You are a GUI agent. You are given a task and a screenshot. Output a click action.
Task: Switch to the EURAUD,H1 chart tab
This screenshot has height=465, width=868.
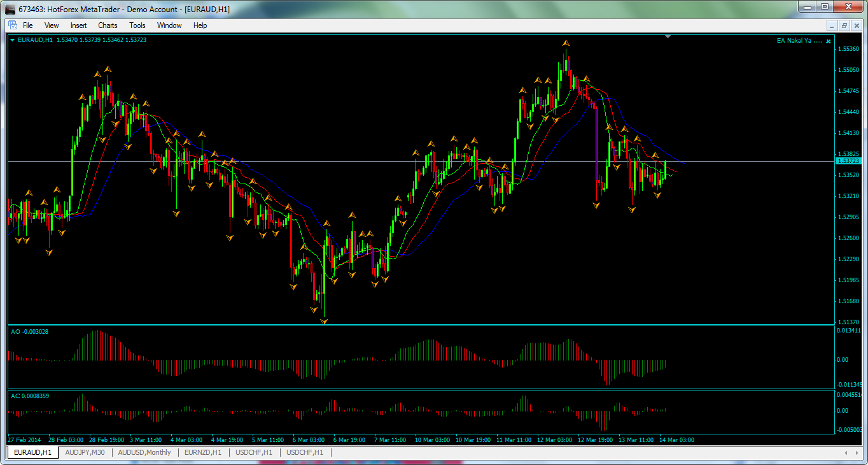[33, 452]
